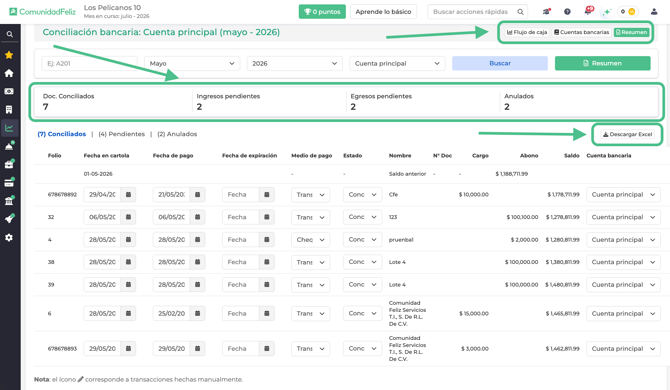Open the briefcase icon in sidebar
The height and width of the screenshot is (390, 670).
[x=9, y=164]
